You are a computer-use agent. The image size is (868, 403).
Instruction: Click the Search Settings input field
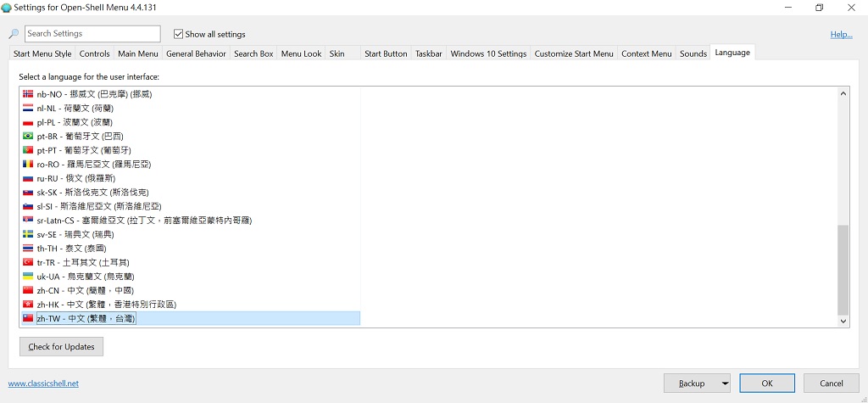[92, 34]
